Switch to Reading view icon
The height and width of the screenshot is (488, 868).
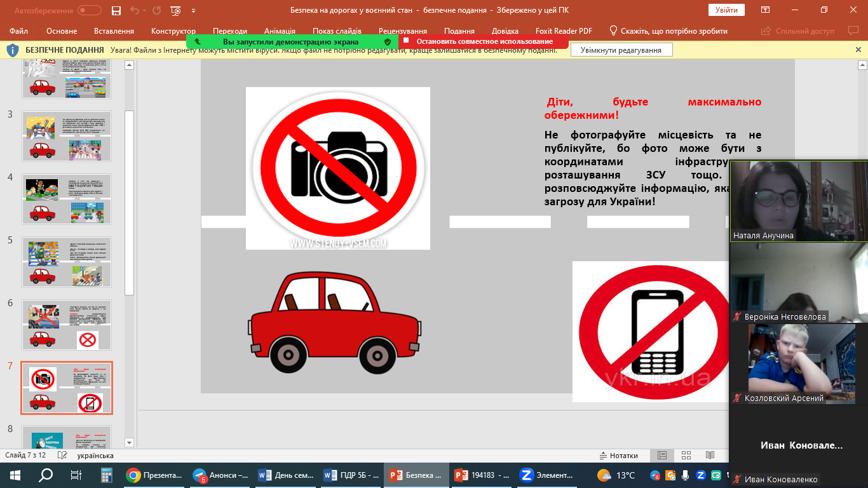[710, 456]
